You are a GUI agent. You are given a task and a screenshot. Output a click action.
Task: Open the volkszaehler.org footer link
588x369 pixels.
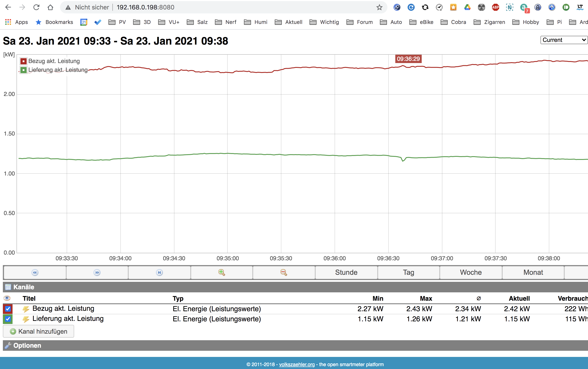tap(297, 364)
